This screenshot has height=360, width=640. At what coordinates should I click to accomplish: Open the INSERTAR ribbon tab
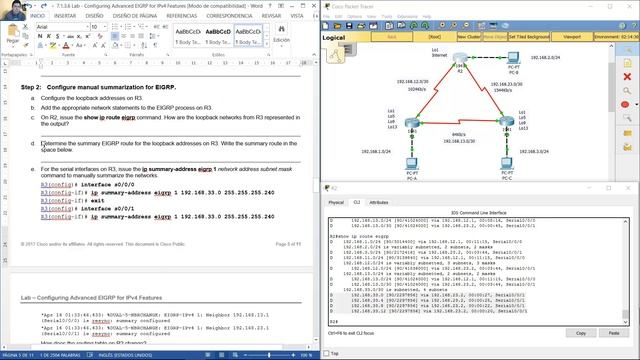coord(65,16)
